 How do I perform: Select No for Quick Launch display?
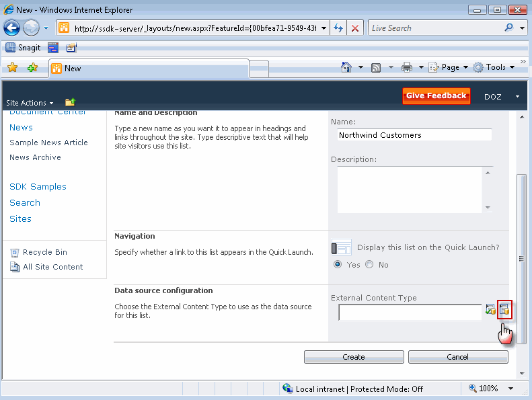(x=369, y=264)
